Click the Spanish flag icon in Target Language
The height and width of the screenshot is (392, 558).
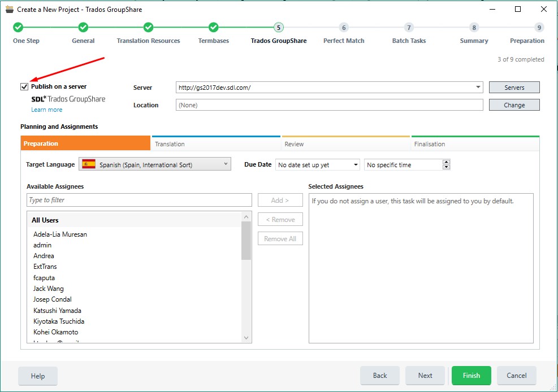point(89,164)
